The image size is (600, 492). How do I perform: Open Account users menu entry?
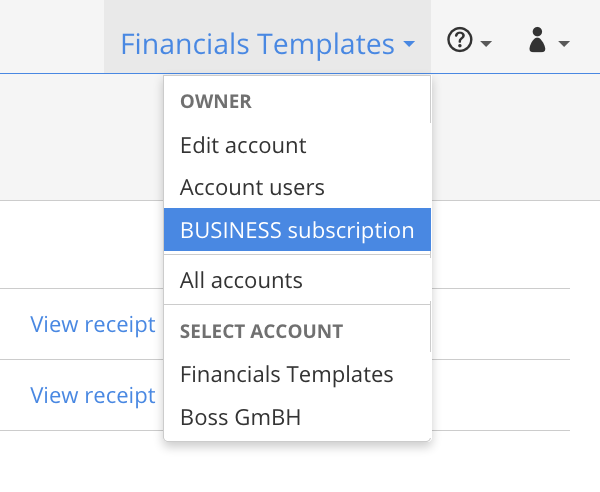point(252,187)
